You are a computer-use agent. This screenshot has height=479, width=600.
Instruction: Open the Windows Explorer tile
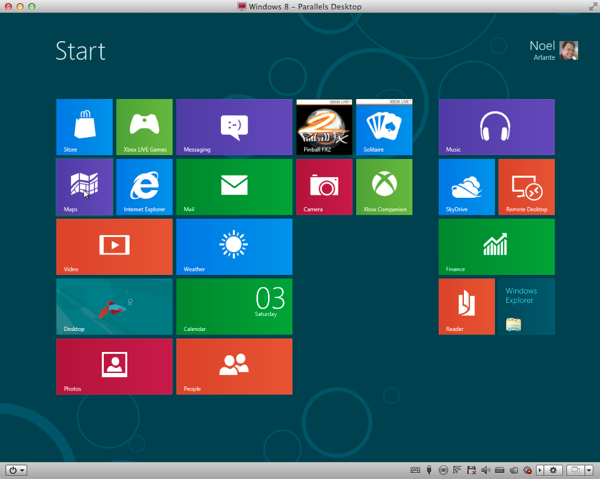pos(527,307)
